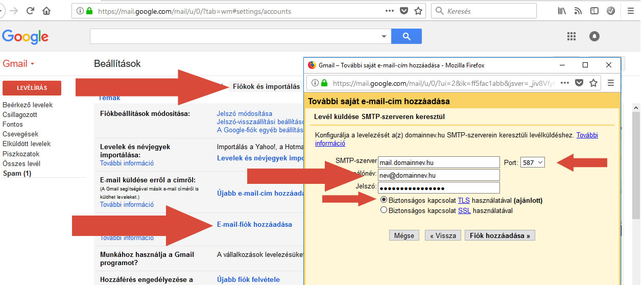Open Beérkező levelek folder
The image size is (644, 285).
pyautogui.click(x=28, y=105)
